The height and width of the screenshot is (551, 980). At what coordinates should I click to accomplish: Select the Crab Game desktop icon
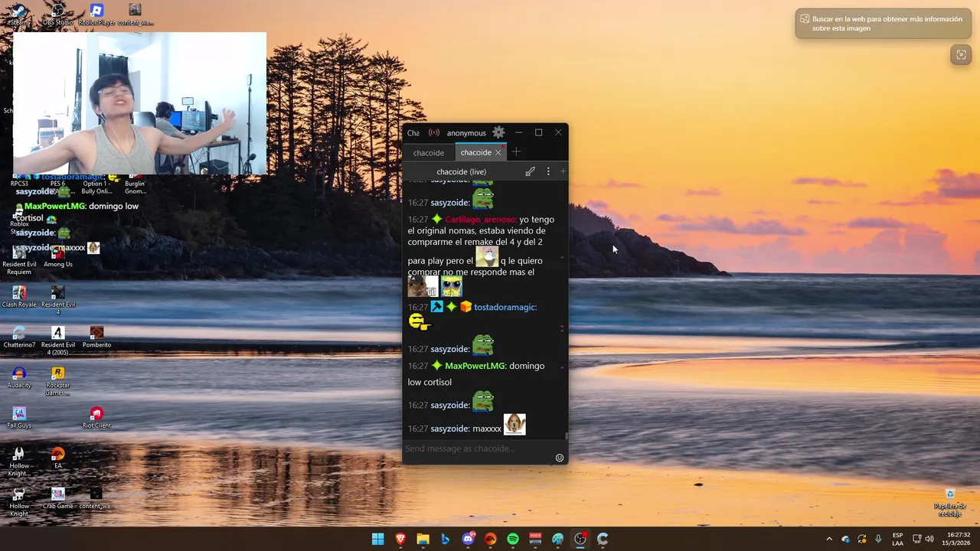click(x=58, y=497)
